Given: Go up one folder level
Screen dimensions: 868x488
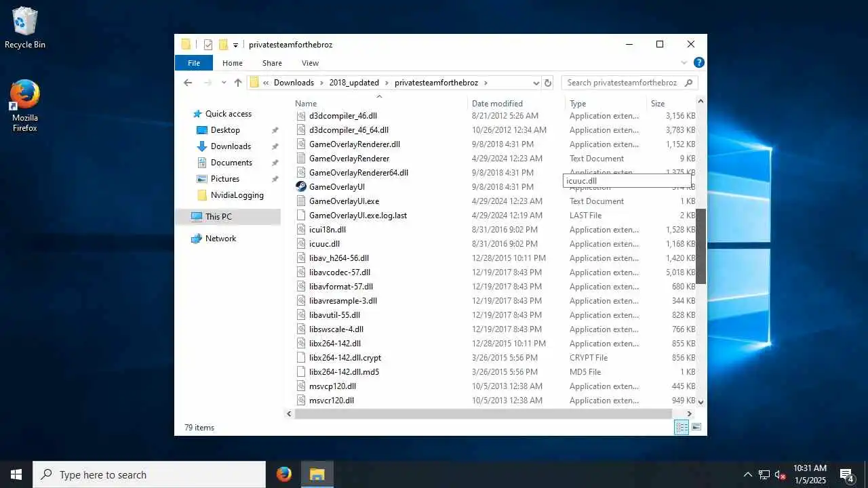Looking at the screenshot, I should tap(238, 83).
